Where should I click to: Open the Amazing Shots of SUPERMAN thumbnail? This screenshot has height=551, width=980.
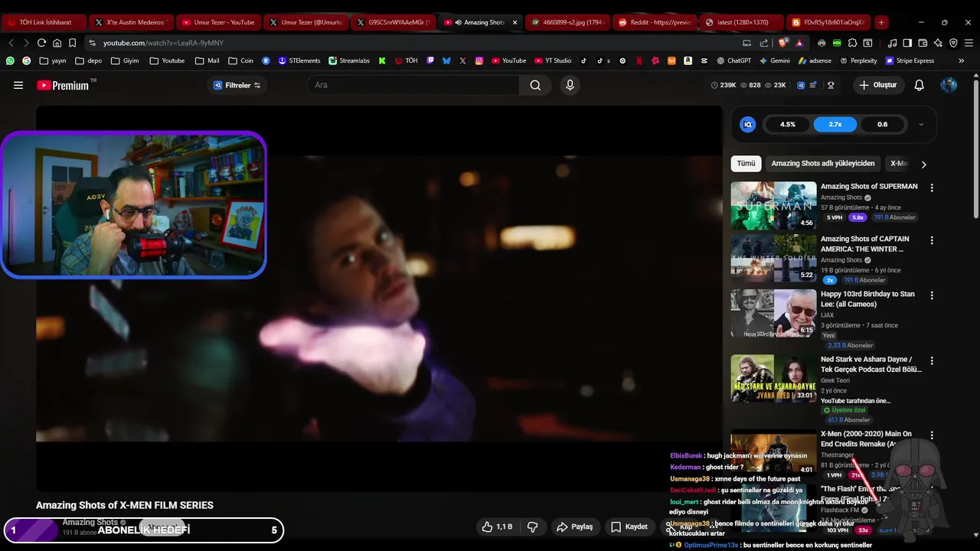click(x=773, y=205)
